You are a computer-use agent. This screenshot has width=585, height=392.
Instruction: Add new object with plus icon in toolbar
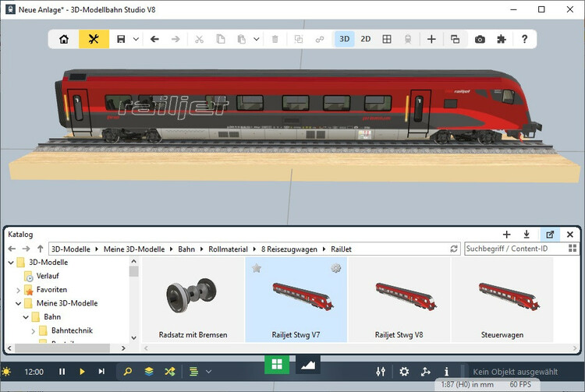point(431,39)
